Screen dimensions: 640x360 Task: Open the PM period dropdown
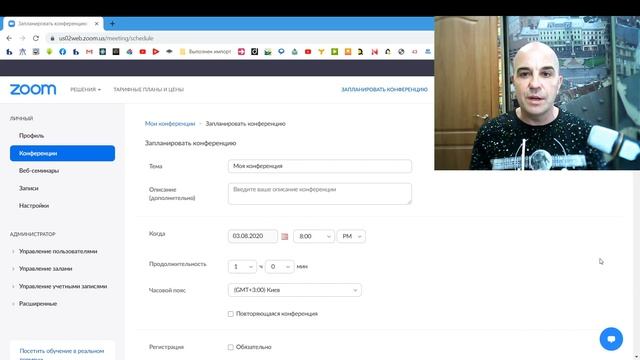tap(351, 236)
